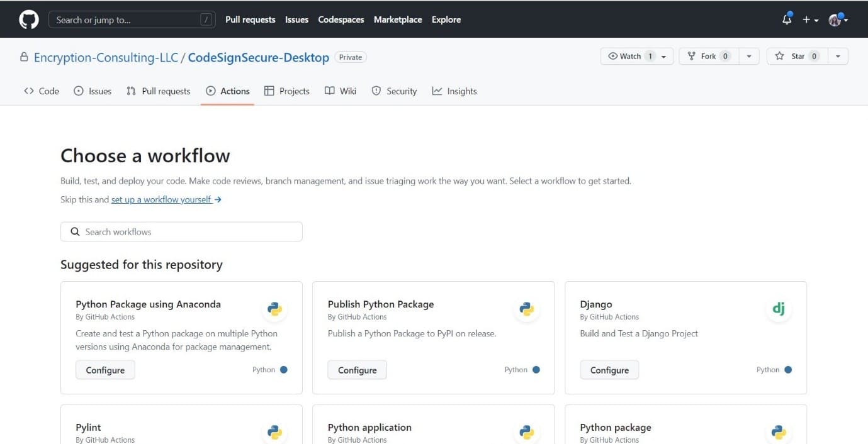Focus the Search or jump to field
This screenshot has width=868, height=444.
pyautogui.click(x=132, y=19)
